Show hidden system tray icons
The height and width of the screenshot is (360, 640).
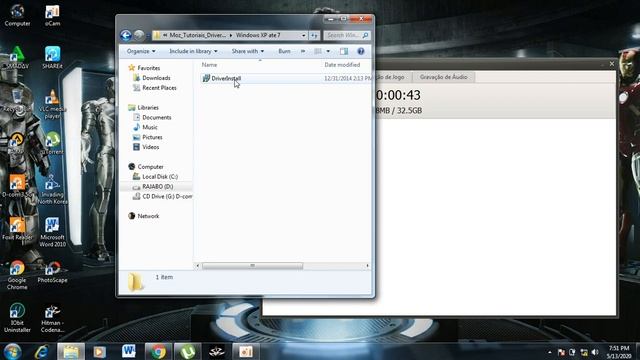(x=549, y=352)
